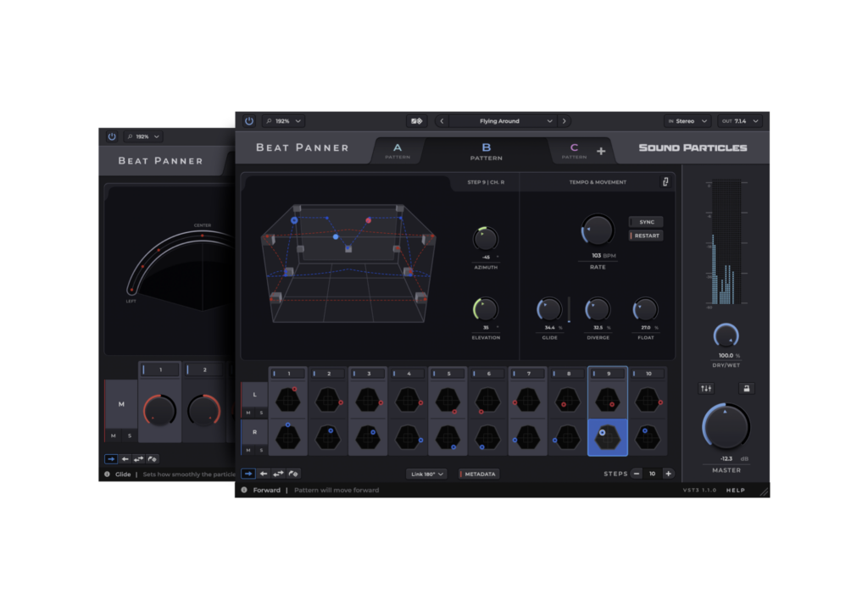Click the randomize dice icon beside the preset
Viewport: 868px width, 610px height.
coord(416,121)
